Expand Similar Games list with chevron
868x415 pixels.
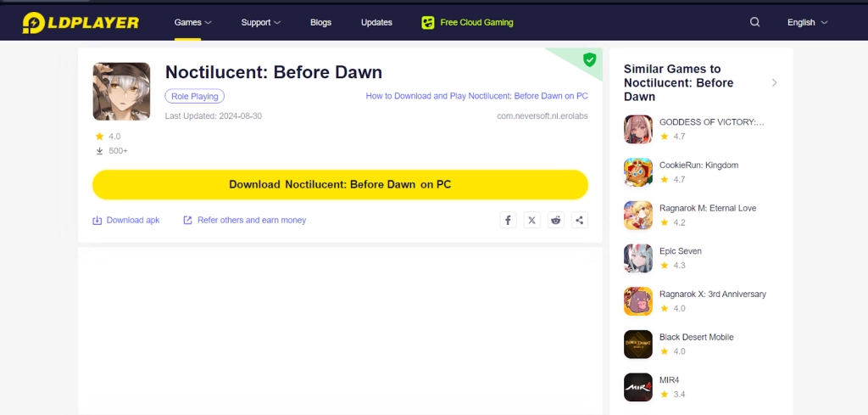[x=775, y=82]
